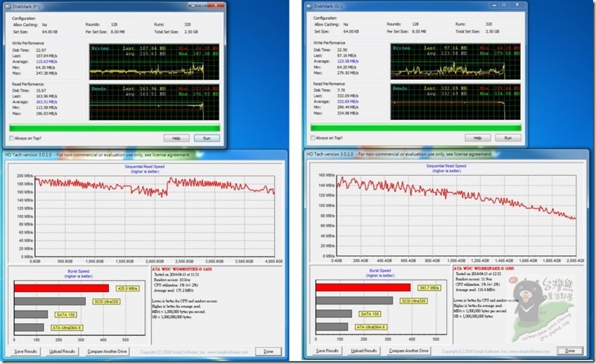Click the read average value 332.69 MB/s

click(x=348, y=102)
